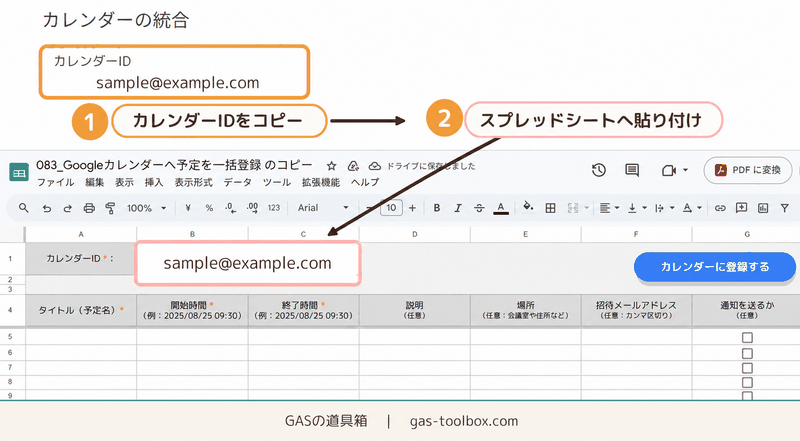Open the version history clock icon

point(599,170)
